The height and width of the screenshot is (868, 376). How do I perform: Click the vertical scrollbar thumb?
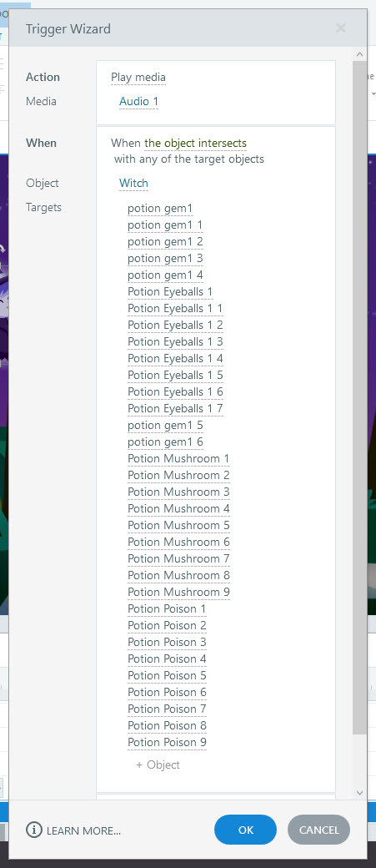click(x=360, y=397)
